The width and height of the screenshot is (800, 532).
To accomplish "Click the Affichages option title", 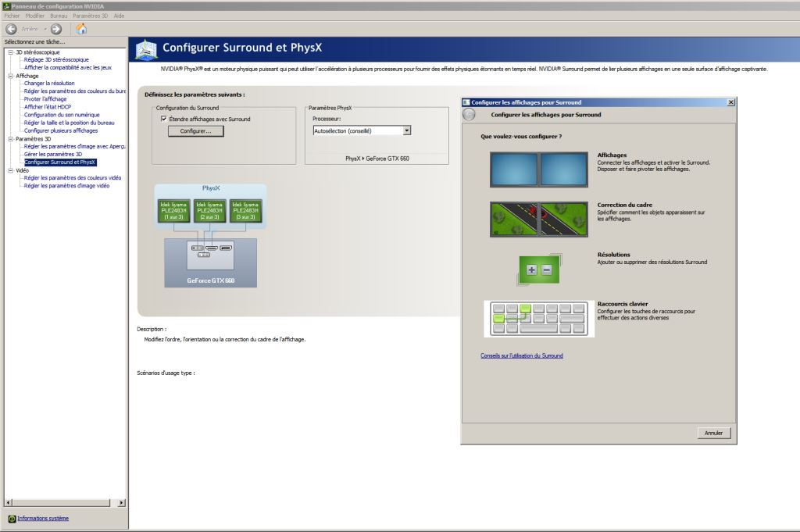I will pyautogui.click(x=612, y=155).
